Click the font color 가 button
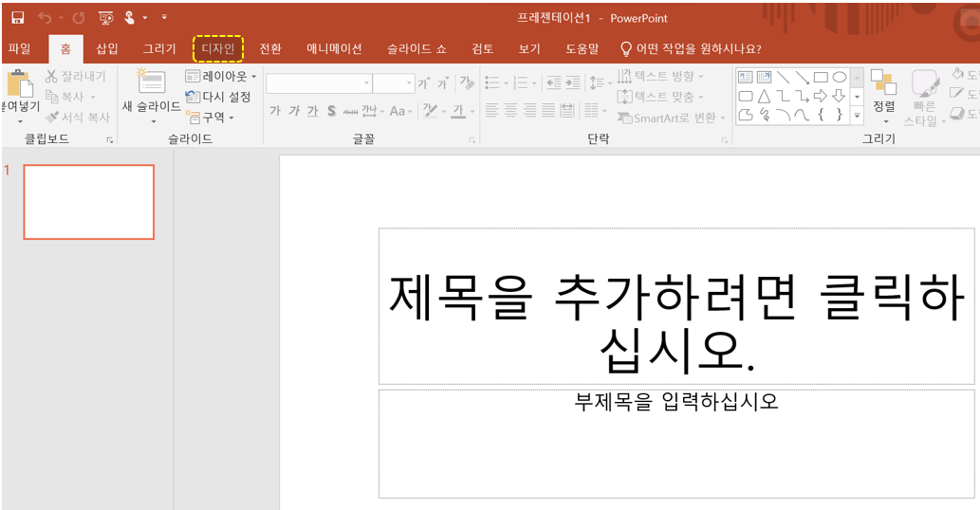 (458, 111)
